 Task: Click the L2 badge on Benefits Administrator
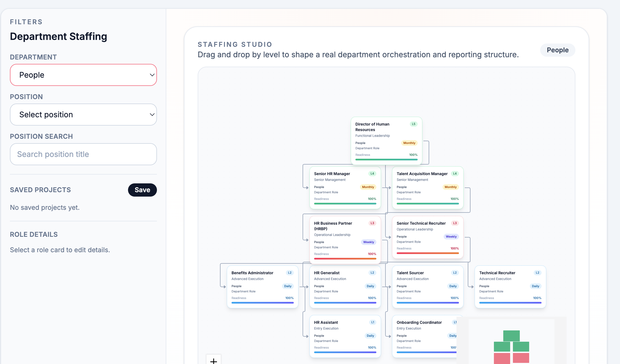pyautogui.click(x=290, y=273)
